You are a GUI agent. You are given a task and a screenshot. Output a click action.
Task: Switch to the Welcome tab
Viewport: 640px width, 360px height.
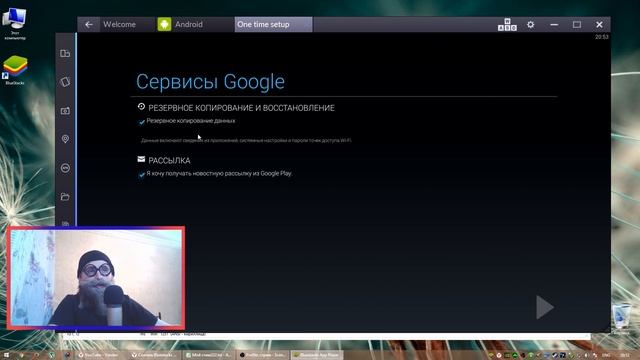click(119, 24)
